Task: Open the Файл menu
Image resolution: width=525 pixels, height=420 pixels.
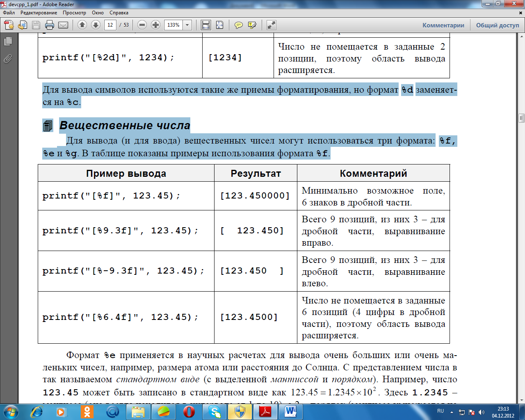Action: click(x=9, y=13)
